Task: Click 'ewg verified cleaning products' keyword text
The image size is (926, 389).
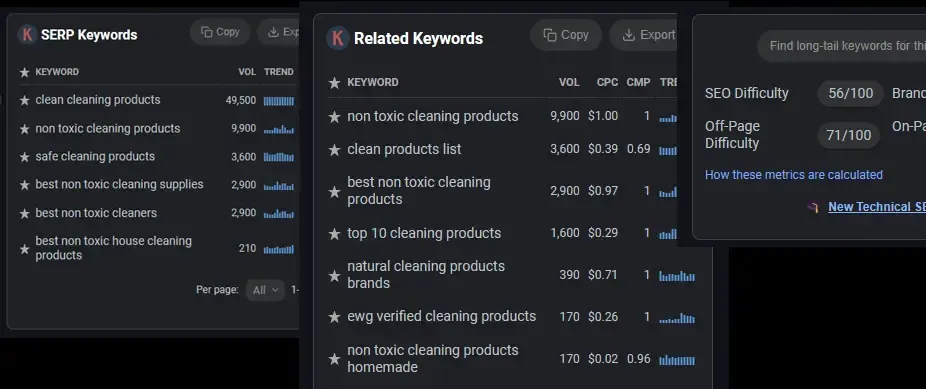Action: tap(442, 316)
